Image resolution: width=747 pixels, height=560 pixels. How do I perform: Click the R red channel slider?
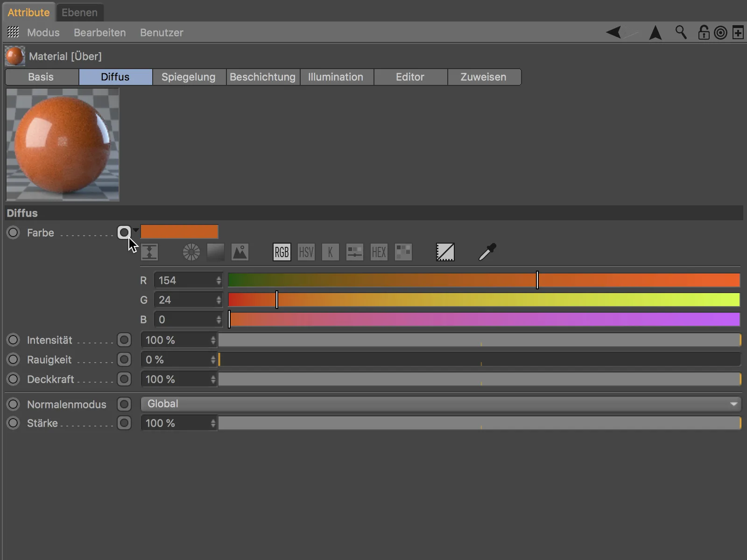(x=484, y=280)
